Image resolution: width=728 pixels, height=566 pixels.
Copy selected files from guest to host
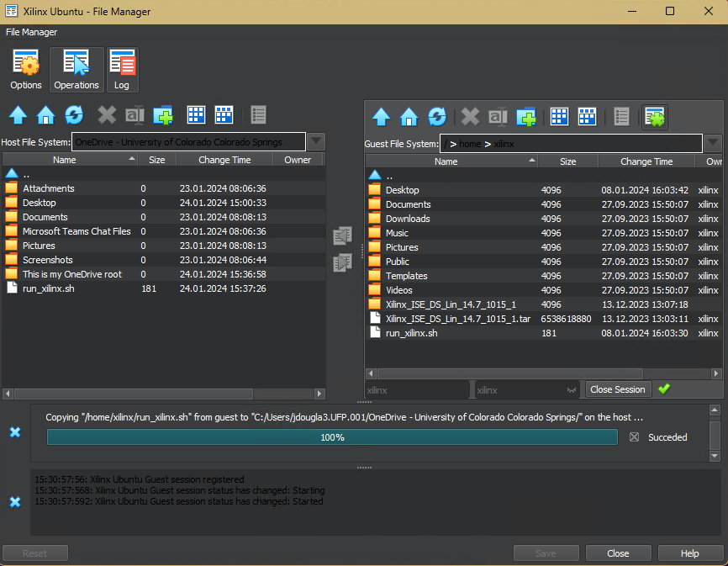click(x=343, y=235)
